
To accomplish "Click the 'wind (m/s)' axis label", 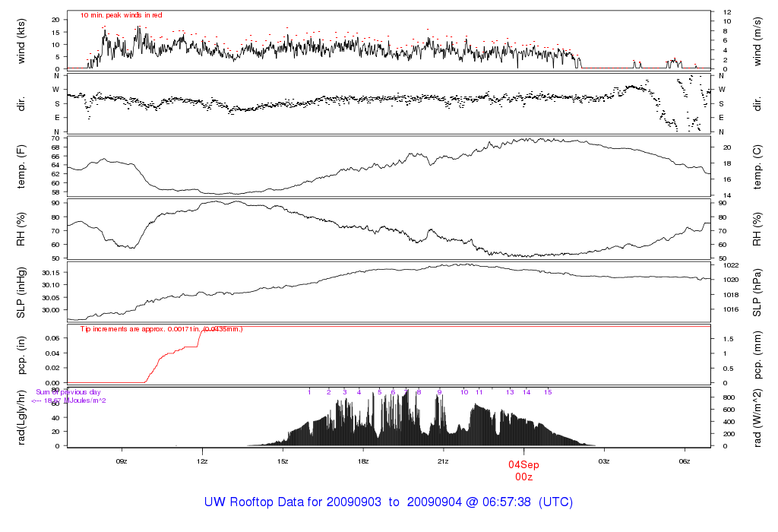I will coord(757,41).
